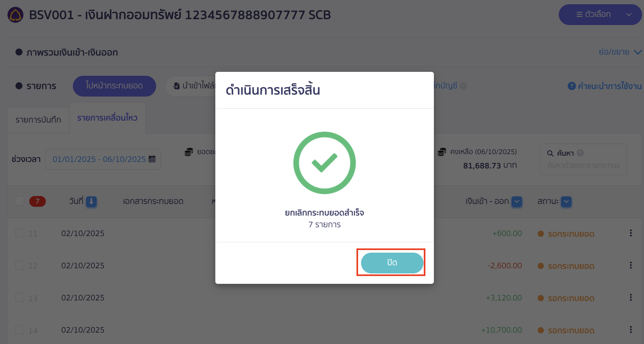Click the ปิด button to close the dialog
Image resolution: width=644 pixels, height=344 pixels.
click(x=391, y=262)
